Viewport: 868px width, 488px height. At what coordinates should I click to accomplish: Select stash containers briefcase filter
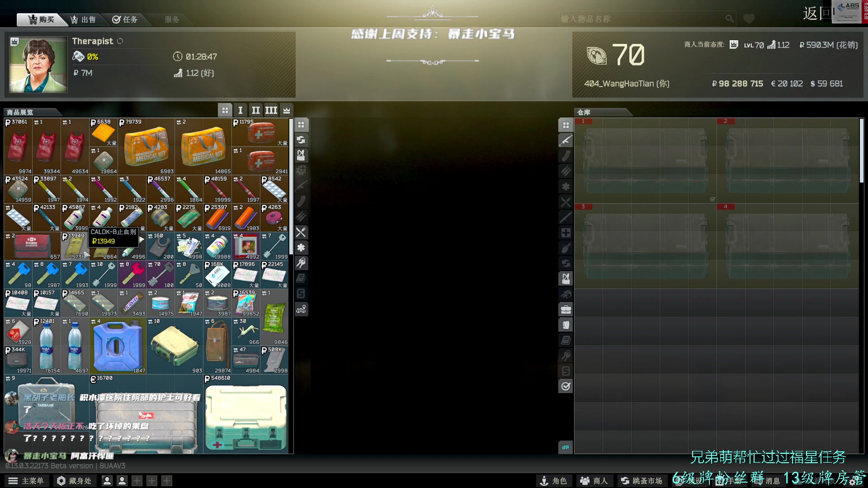pos(566,310)
